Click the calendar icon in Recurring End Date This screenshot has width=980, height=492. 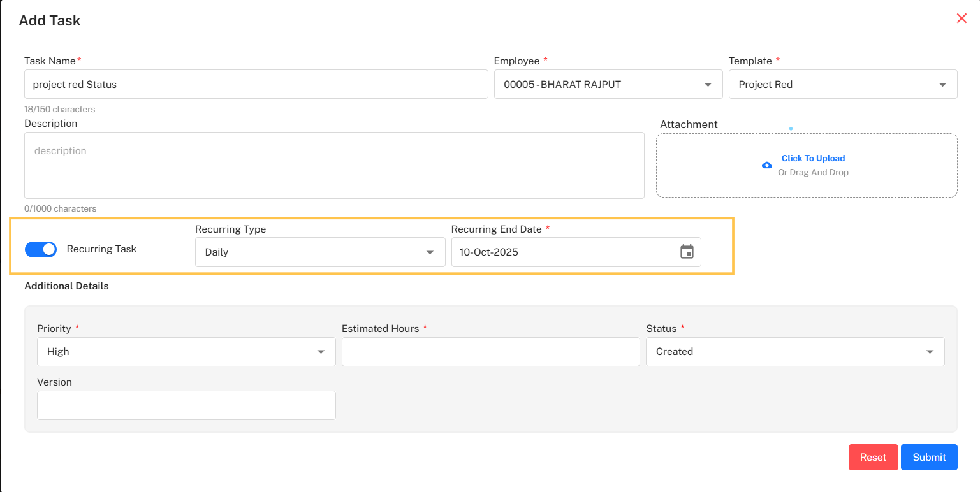point(686,252)
